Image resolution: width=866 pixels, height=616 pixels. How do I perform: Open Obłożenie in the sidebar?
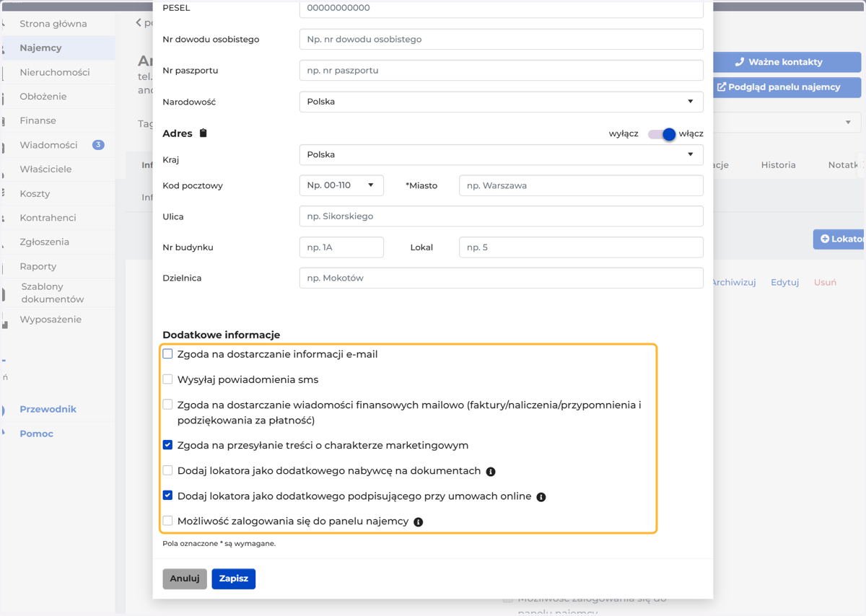[x=43, y=96]
